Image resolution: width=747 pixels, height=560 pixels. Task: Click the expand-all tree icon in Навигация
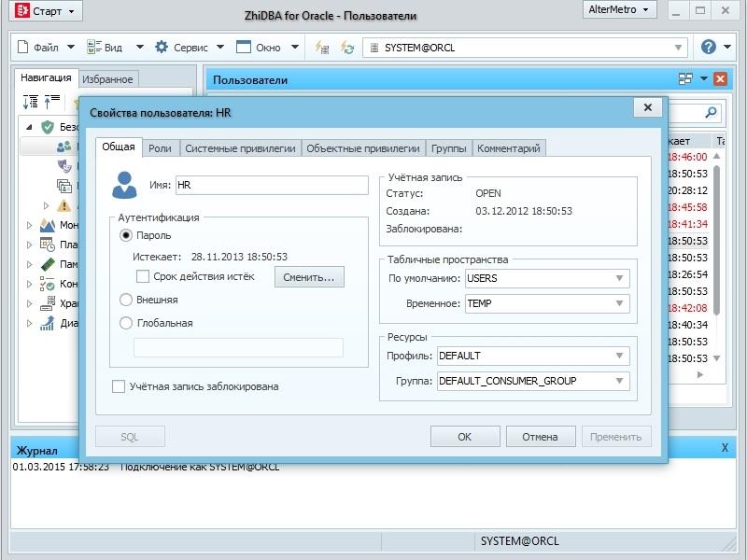point(31,101)
